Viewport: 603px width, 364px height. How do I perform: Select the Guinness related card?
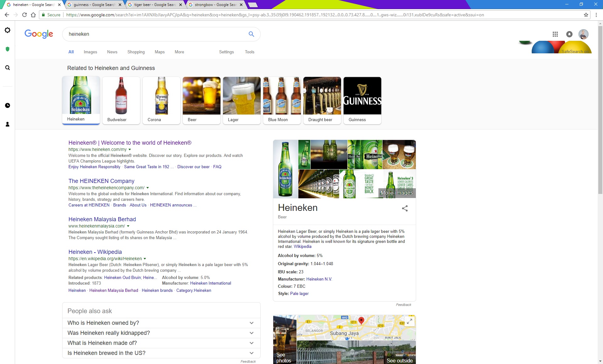tap(362, 100)
